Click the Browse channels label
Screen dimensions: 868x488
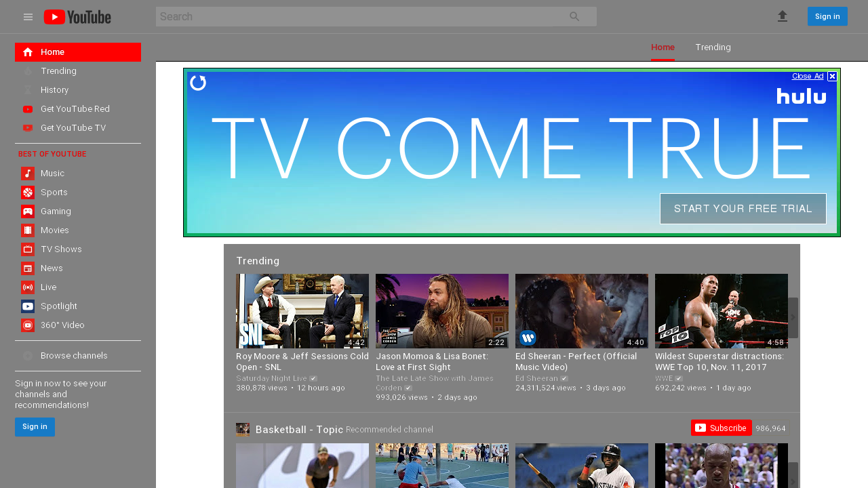[x=74, y=356]
